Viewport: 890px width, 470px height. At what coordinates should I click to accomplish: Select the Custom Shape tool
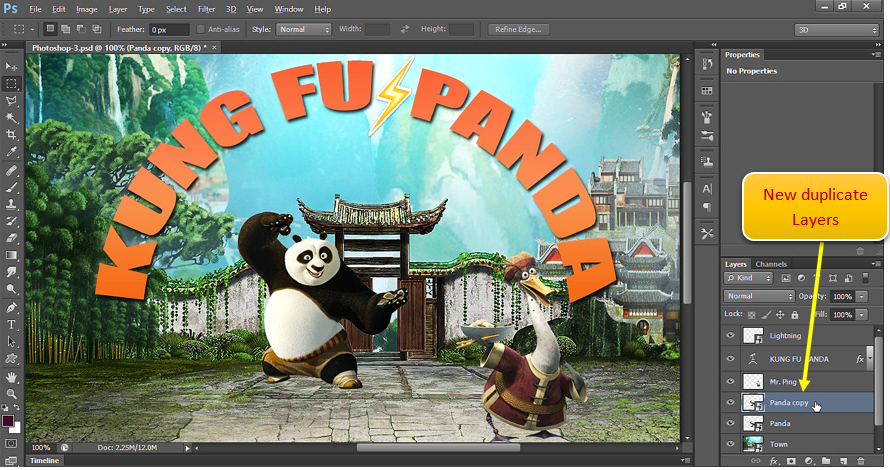point(11,359)
